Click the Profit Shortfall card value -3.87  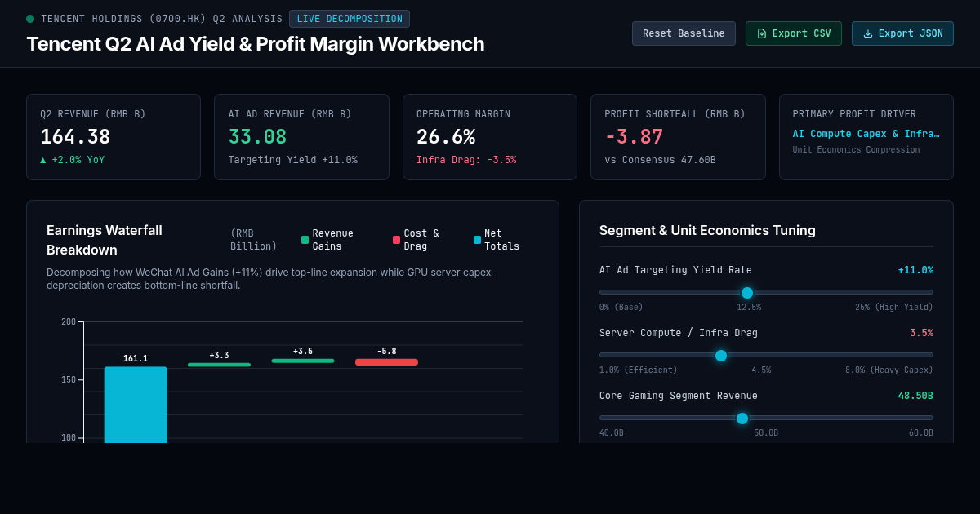[634, 137]
